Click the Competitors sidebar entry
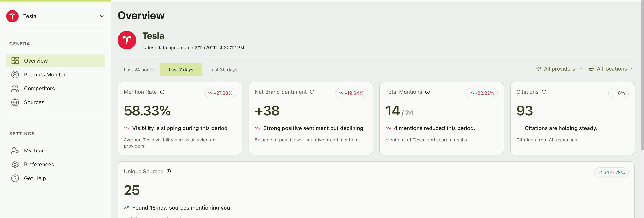The height and width of the screenshot is (218, 644). (x=39, y=88)
